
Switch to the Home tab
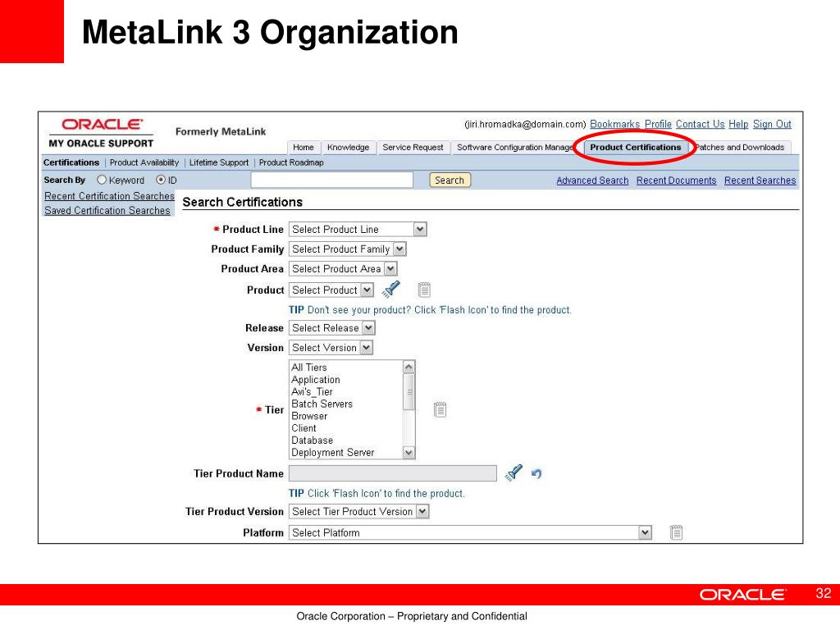coord(304,148)
